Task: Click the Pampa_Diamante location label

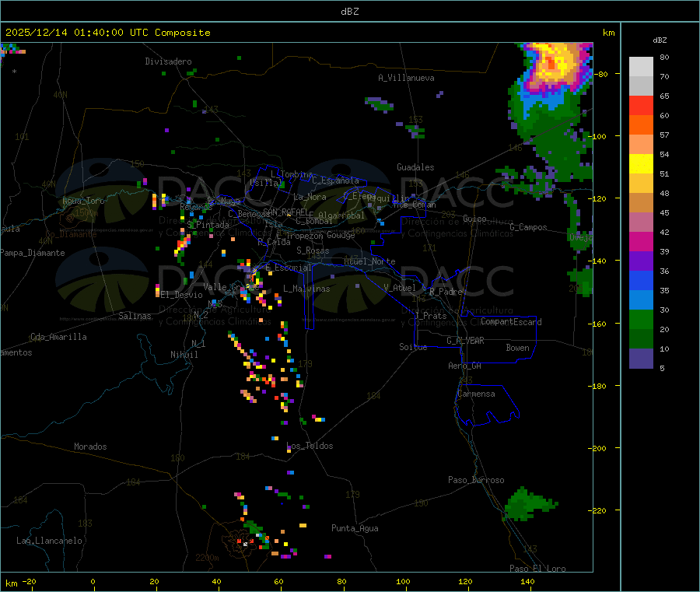Action: click(x=32, y=253)
